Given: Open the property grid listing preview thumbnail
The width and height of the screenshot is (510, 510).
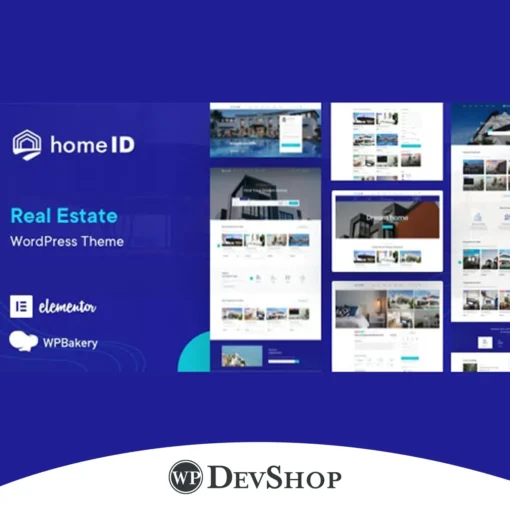Looking at the screenshot, I should click(387, 141).
